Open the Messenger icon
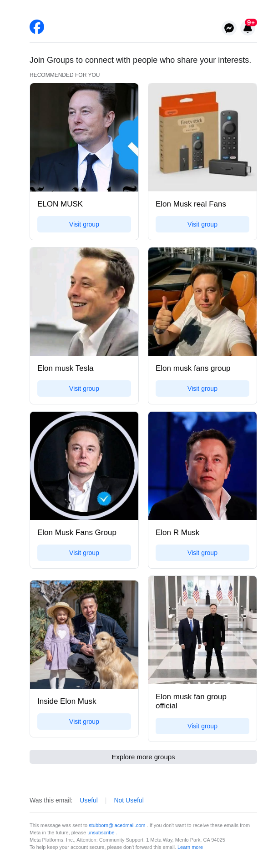This screenshot has height=868, width=273. pos(229,28)
